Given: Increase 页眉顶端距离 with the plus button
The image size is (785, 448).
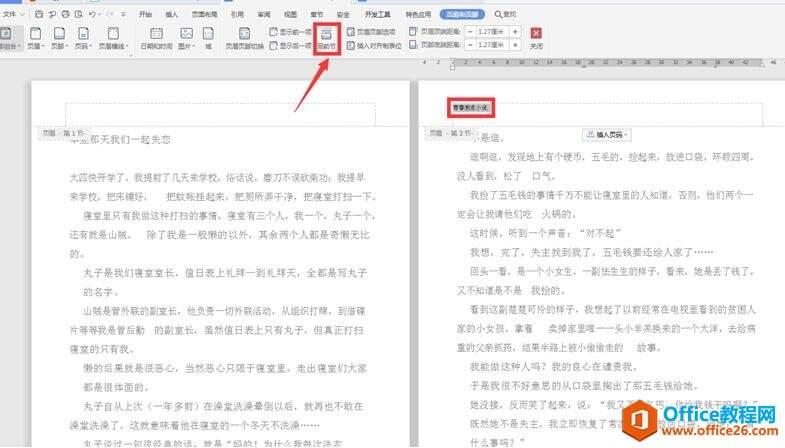Looking at the screenshot, I should 515,32.
